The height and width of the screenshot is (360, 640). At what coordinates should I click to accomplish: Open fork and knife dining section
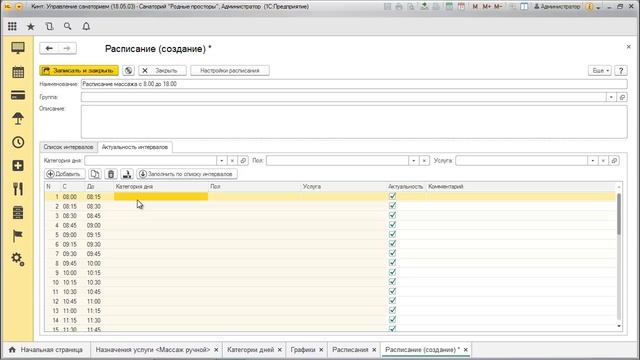pos(18,189)
